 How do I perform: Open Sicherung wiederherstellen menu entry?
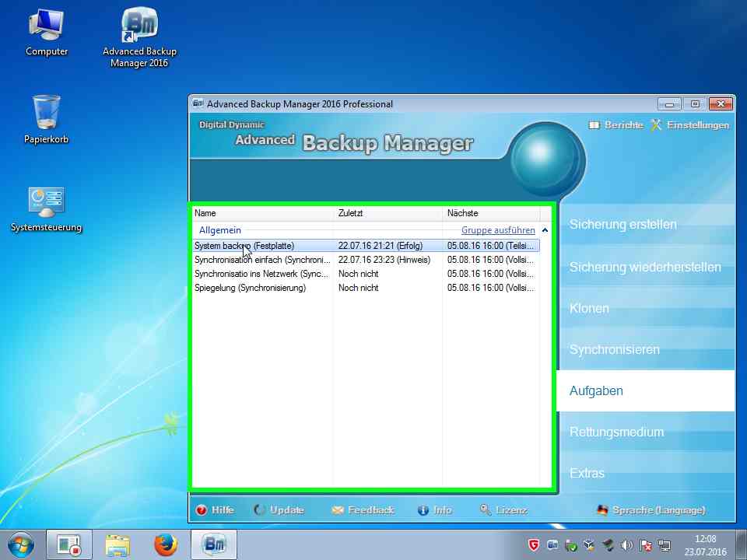tap(646, 267)
